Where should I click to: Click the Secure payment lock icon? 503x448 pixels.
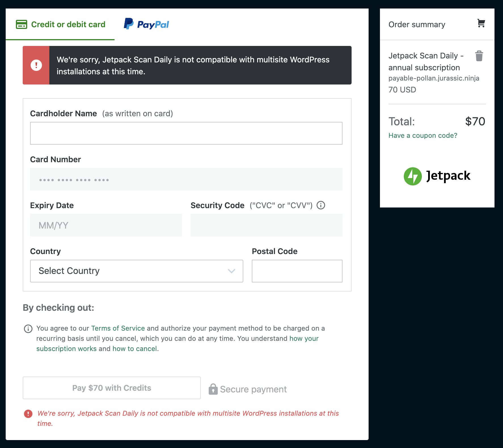tap(213, 389)
